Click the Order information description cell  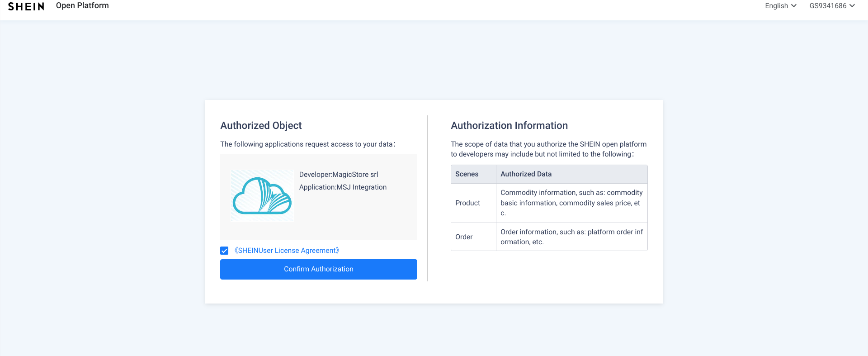(572, 237)
